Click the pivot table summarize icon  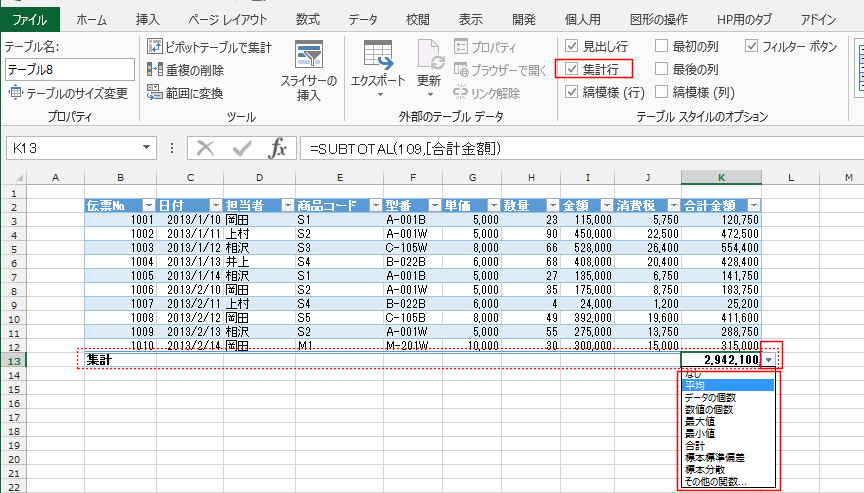(155, 46)
